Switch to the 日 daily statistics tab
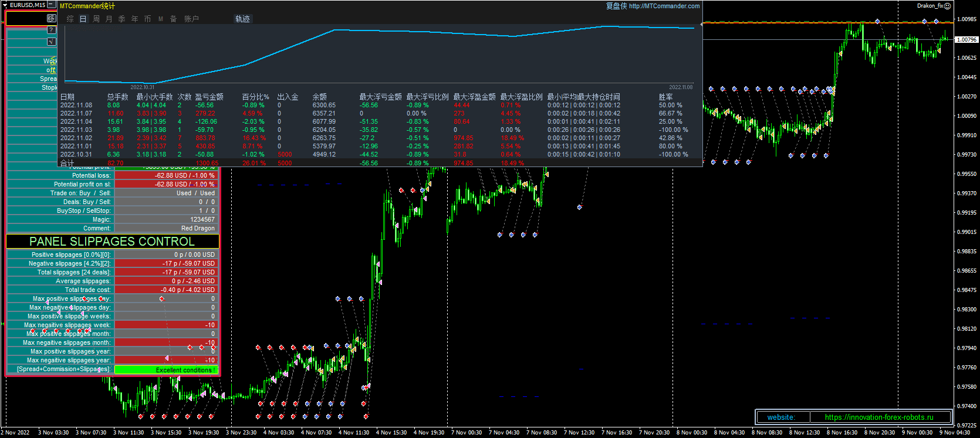This screenshot has width=980, height=438. click(x=83, y=19)
